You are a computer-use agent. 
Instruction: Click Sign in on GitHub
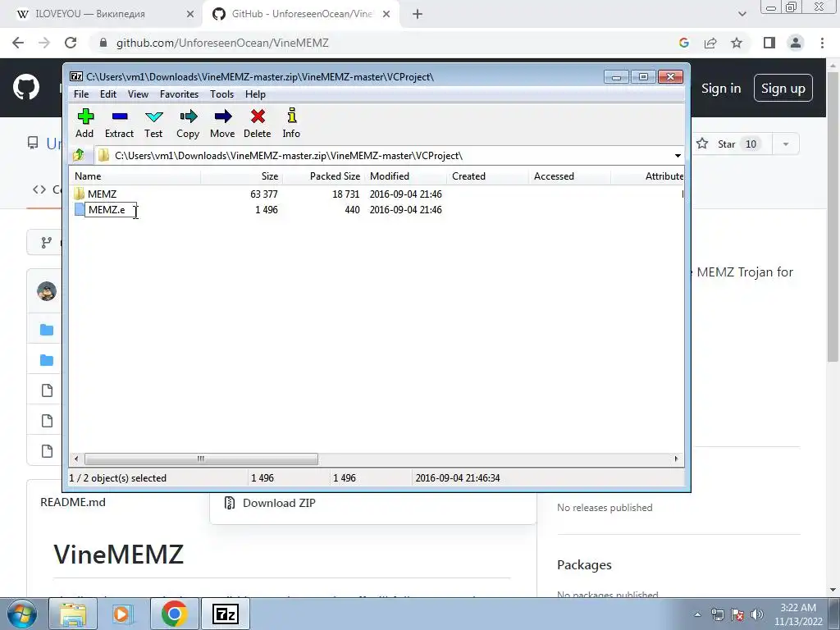coord(721,88)
